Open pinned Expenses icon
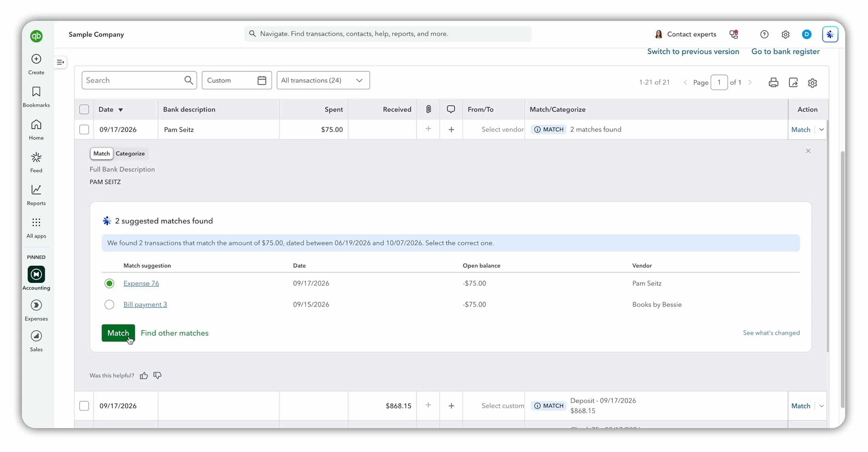868x452 pixels. point(36,305)
